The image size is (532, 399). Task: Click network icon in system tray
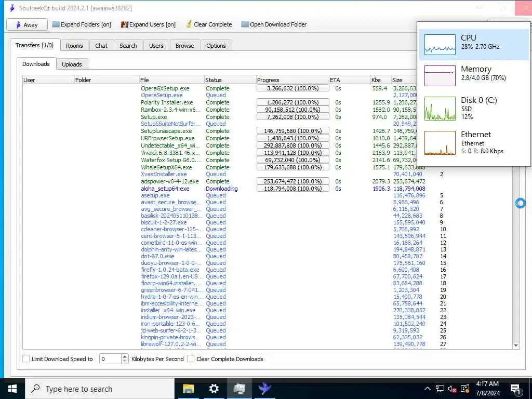click(440, 389)
